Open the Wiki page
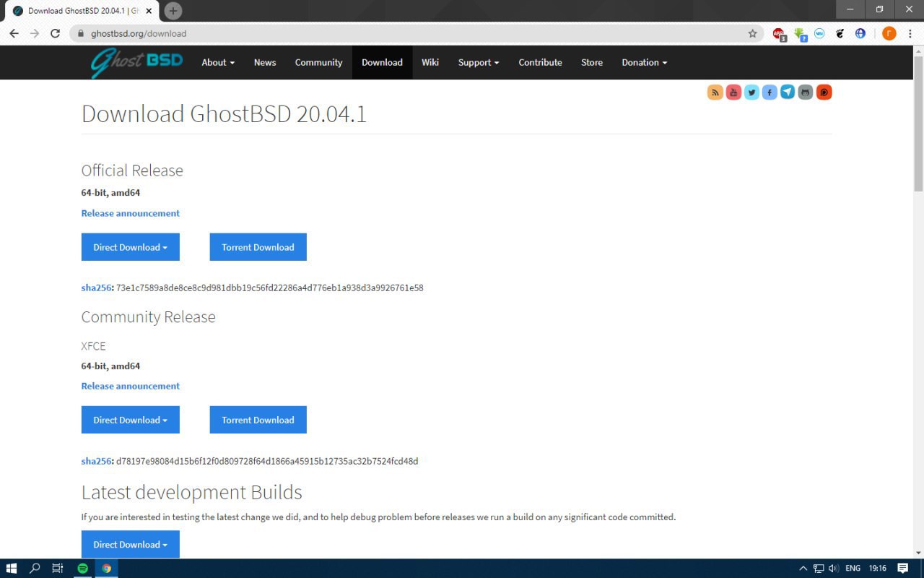Image resolution: width=924 pixels, height=578 pixels. point(430,63)
